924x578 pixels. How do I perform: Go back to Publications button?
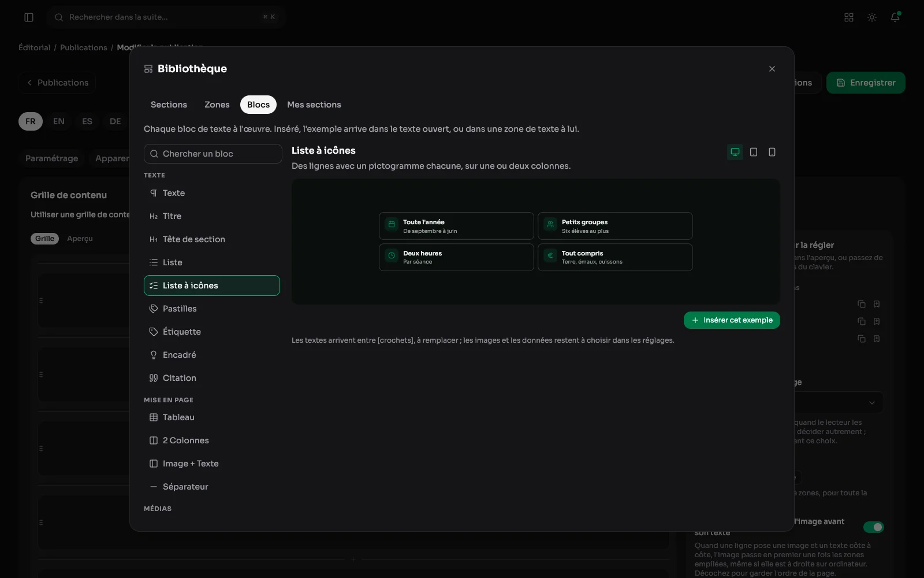click(57, 83)
